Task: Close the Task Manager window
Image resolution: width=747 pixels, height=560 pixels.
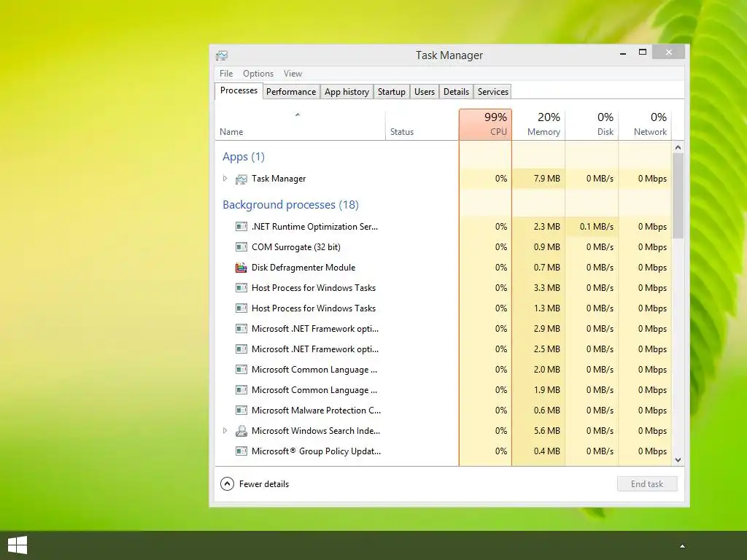Action: [669, 52]
